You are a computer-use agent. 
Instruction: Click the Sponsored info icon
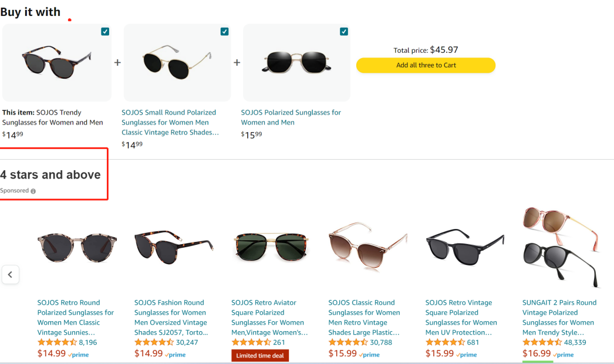pyautogui.click(x=33, y=191)
